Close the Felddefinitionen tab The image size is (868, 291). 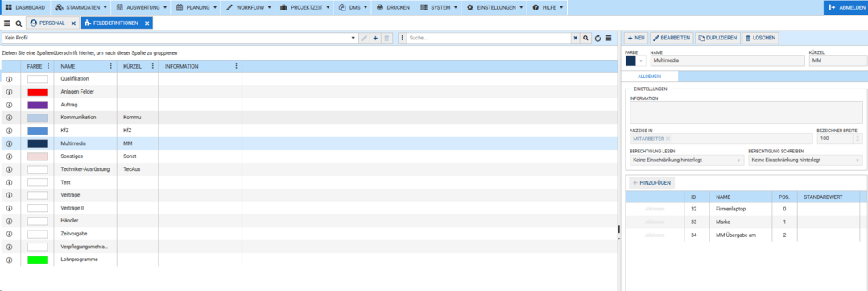pos(147,23)
